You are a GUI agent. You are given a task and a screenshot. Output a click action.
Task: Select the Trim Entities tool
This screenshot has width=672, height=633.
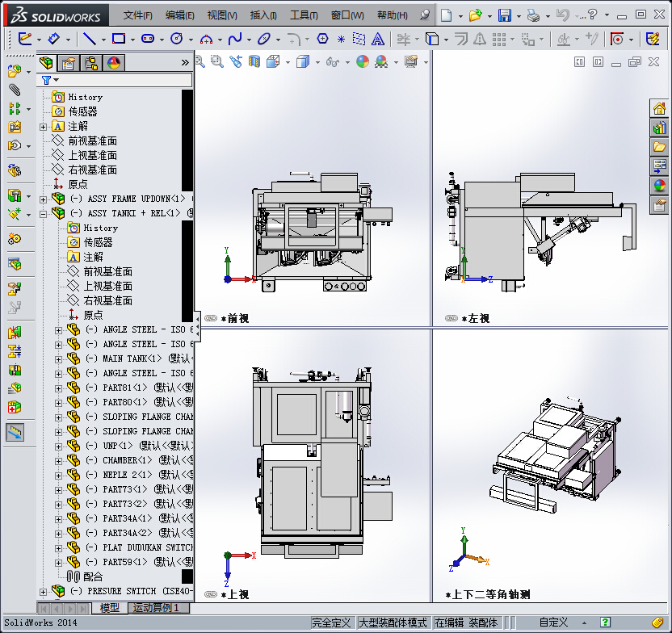403,40
